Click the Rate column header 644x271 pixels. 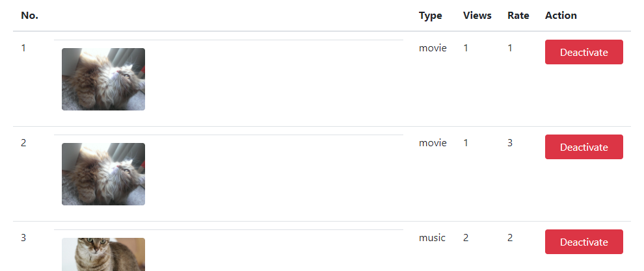pos(518,16)
